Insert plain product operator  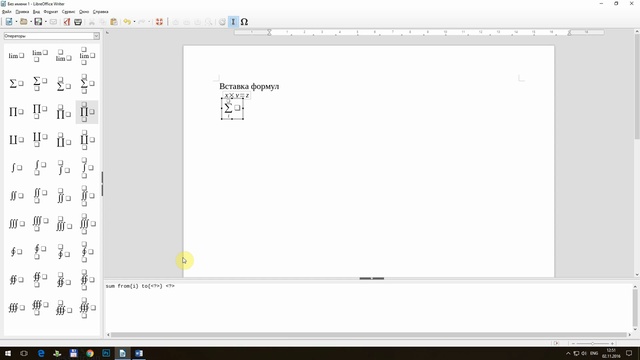point(16,112)
